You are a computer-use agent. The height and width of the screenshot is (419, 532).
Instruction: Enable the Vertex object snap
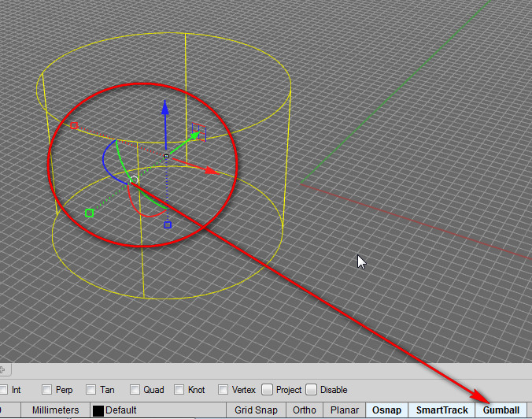pyautogui.click(x=223, y=389)
